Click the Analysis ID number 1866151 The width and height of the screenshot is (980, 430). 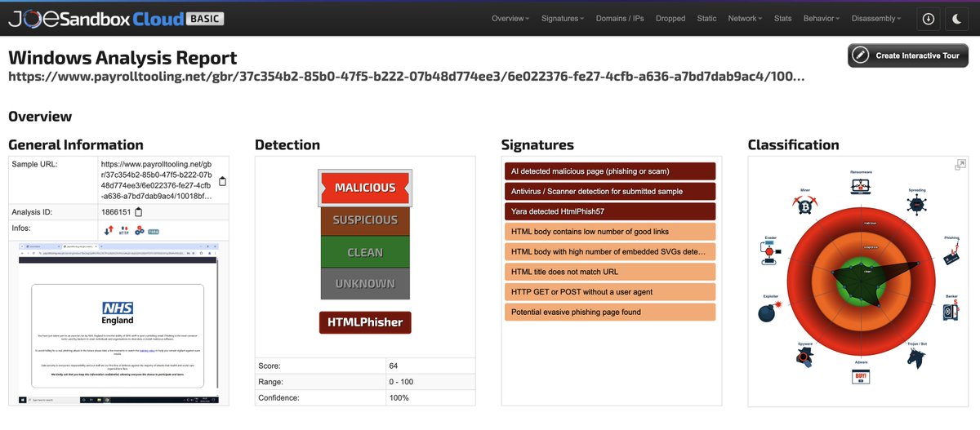coord(115,212)
